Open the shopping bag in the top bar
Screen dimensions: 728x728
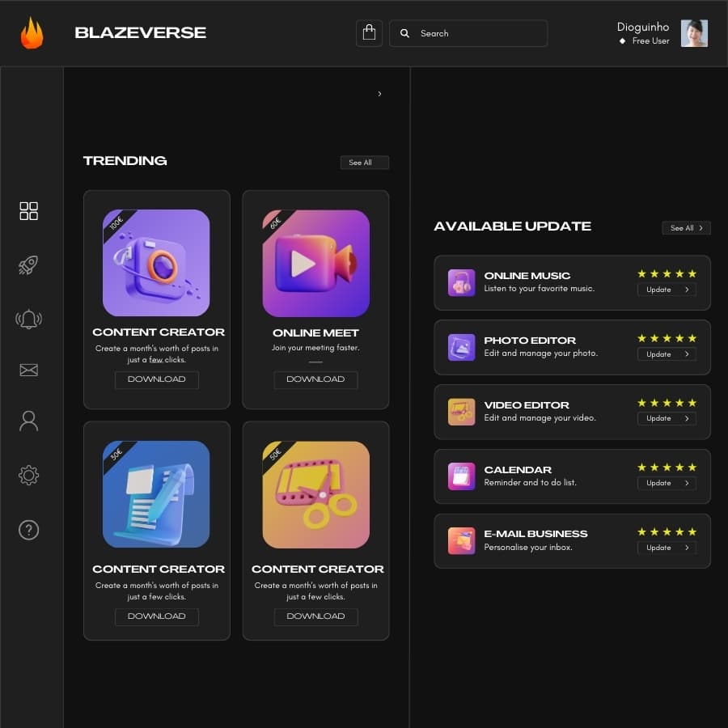370,33
